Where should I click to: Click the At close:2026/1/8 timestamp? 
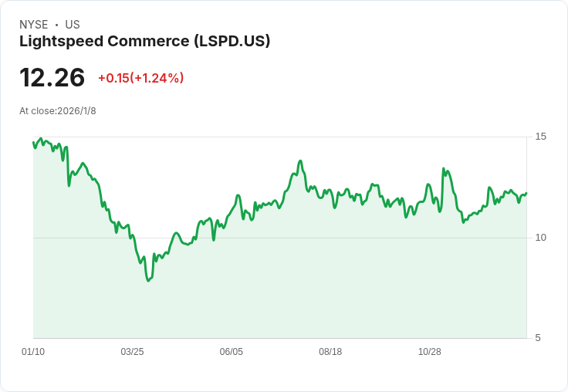pos(58,111)
